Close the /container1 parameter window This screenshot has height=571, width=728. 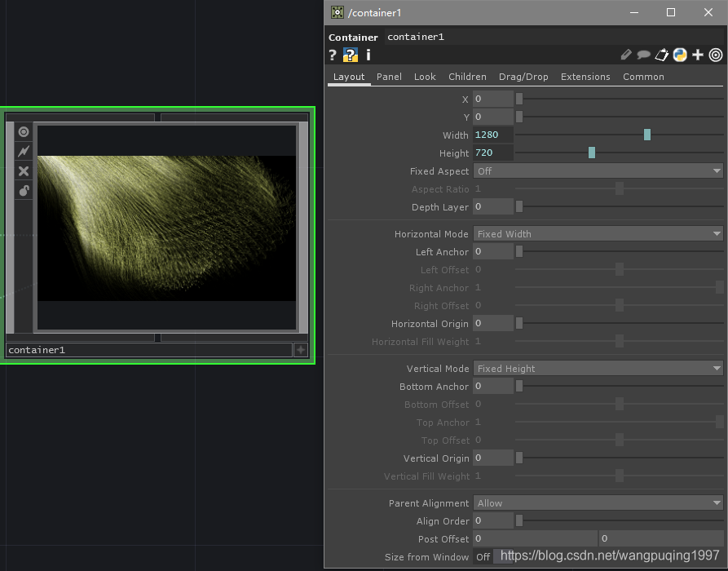pos(708,12)
